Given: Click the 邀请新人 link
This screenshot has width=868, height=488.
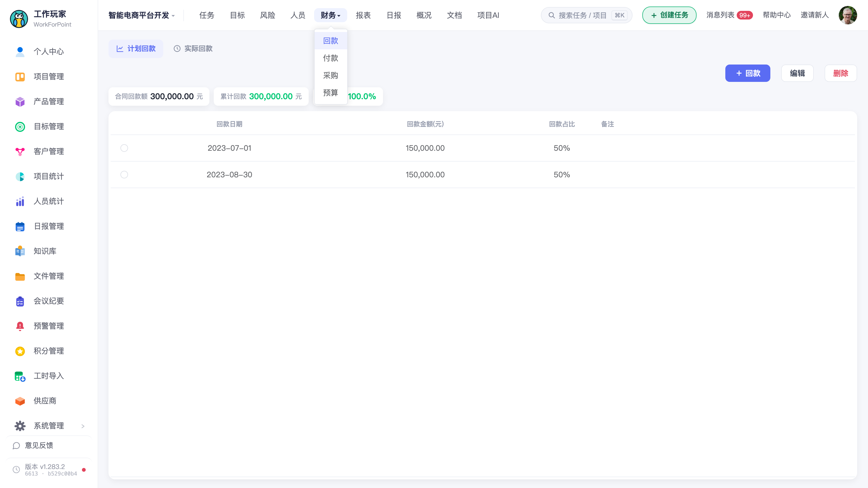Looking at the screenshot, I should [x=814, y=15].
